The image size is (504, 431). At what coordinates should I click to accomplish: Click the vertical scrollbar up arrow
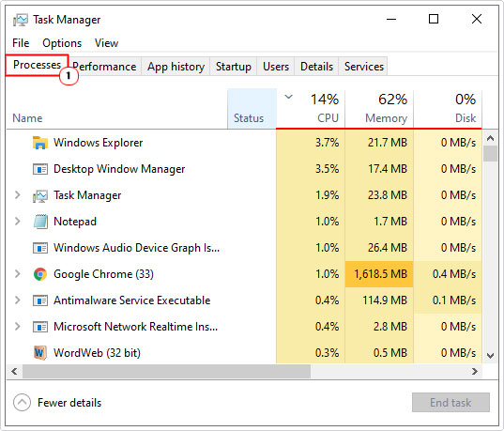pos(490,138)
